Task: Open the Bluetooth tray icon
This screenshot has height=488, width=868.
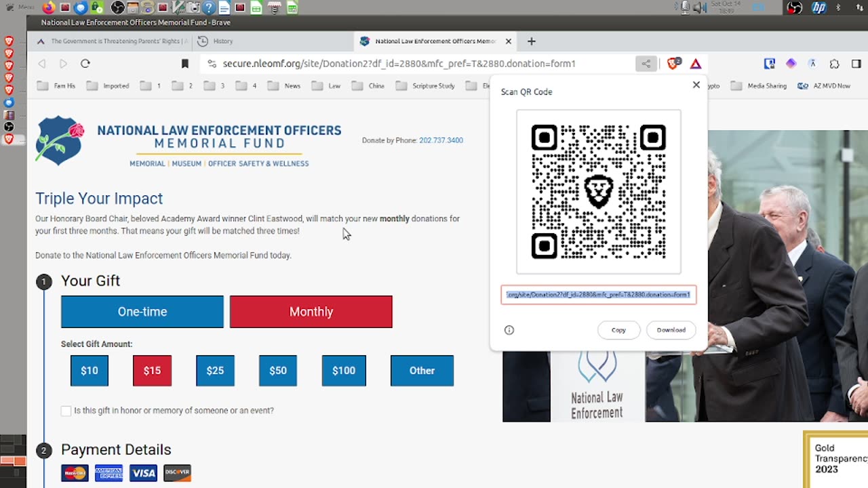Action: click(x=838, y=7)
